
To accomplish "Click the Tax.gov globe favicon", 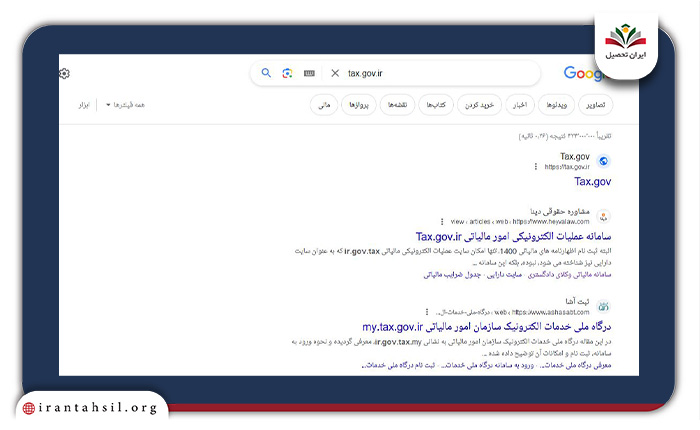I will 603,161.
